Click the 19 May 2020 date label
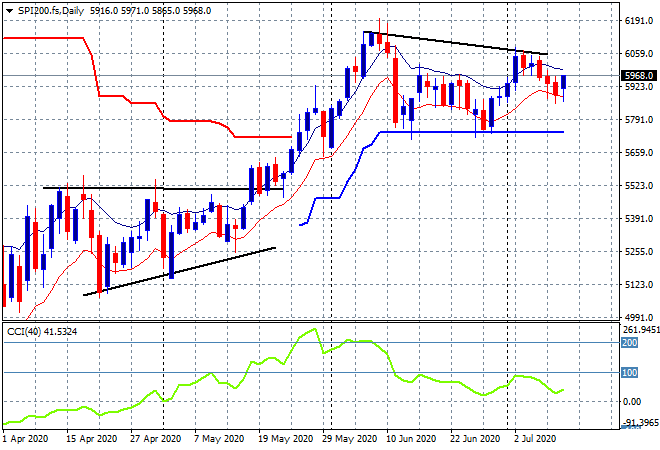The width and height of the screenshot is (660, 450). [285, 439]
